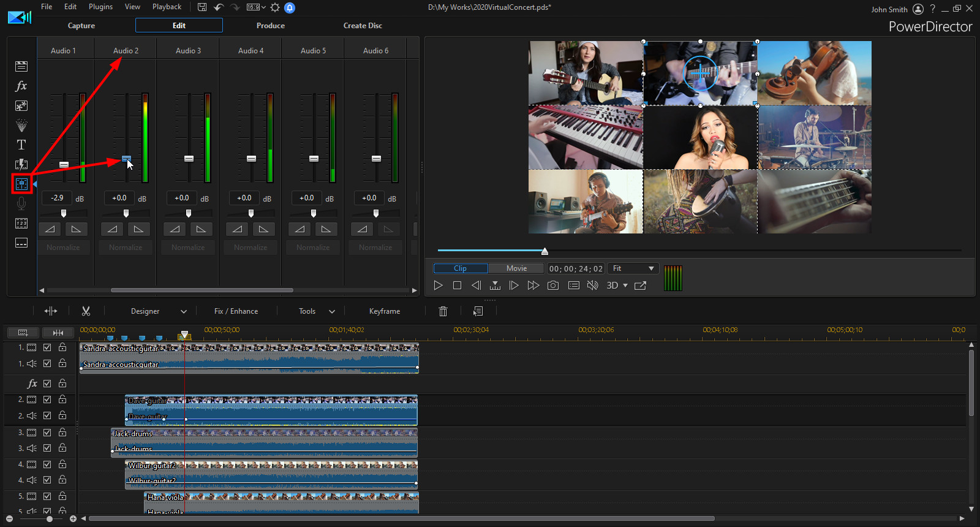Switch preview to Movie mode
The height and width of the screenshot is (527, 980).
click(516, 268)
